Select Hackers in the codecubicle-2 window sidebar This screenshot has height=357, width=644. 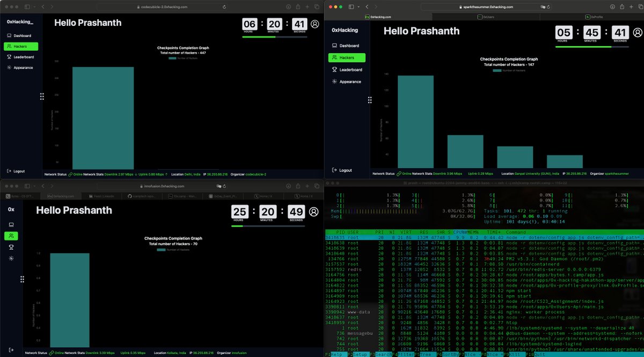click(x=21, y=46)
